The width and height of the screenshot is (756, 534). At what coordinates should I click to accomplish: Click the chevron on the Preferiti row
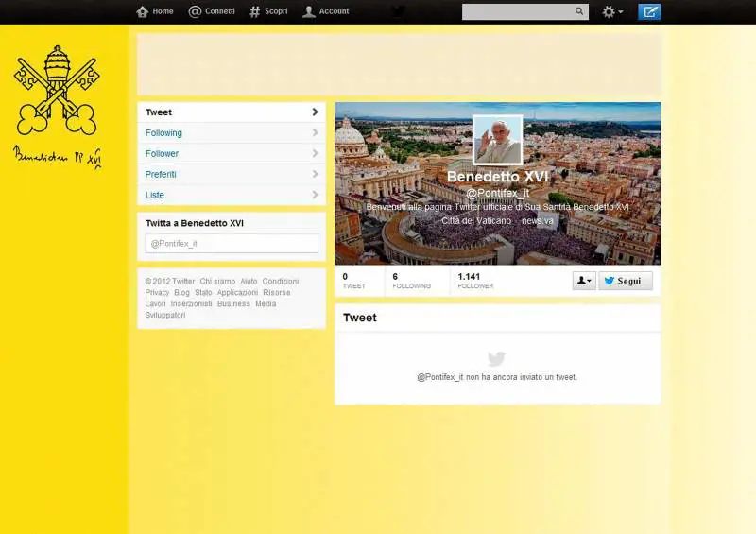(315, 174)
